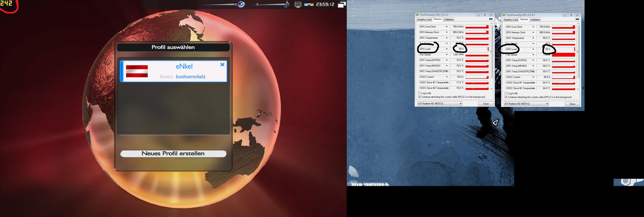The image size is (644, 217).
Task: Click the music note volume icon
Action: coord(287,4)
